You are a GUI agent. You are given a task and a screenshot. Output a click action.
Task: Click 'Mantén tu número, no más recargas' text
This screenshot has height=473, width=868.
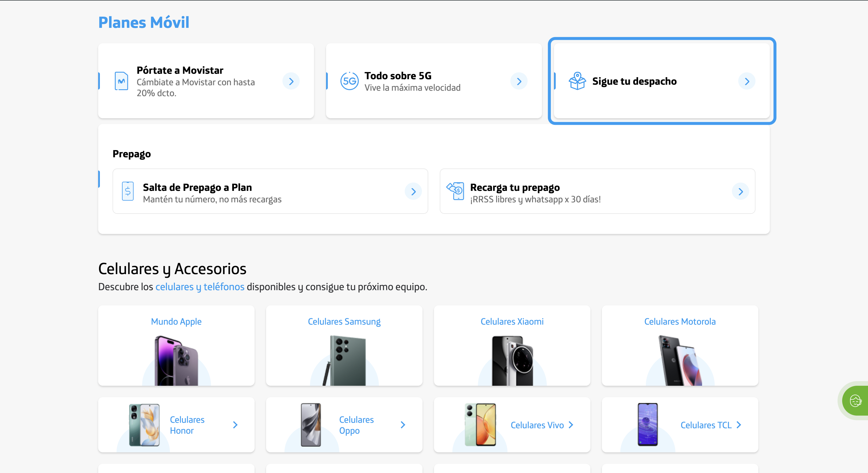212,199
